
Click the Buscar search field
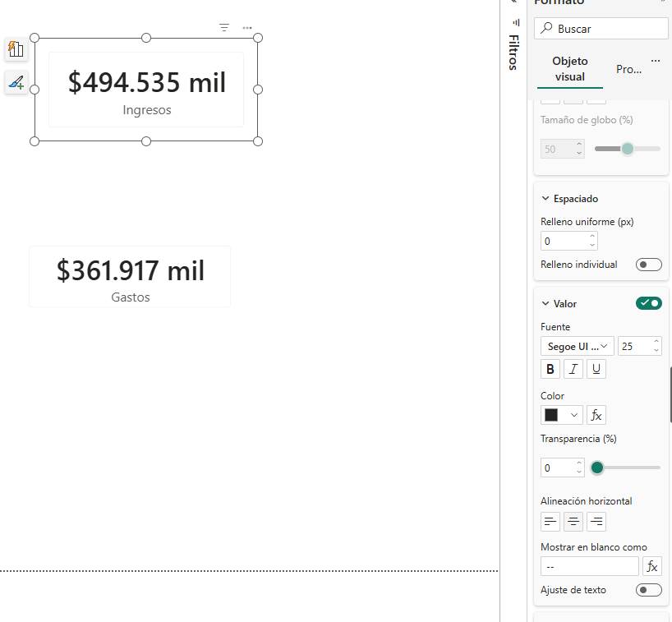[x=608, y=29]
